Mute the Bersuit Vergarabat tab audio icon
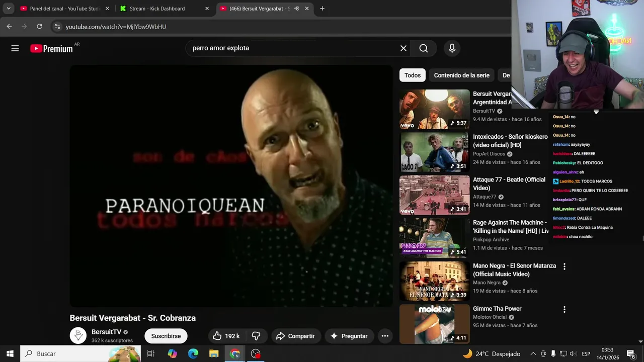644x362 pixels. coord(297,9)
